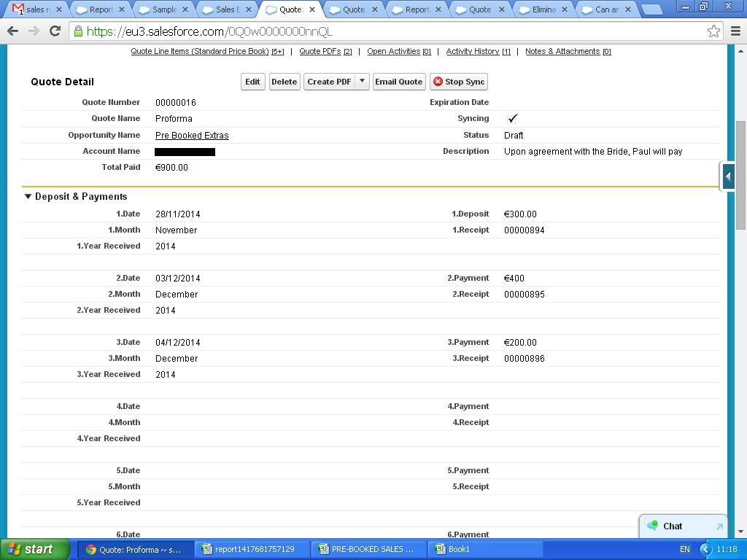Image resolution: width=747 pixels, height=560 pixels.
Task: Collapse the Deposit & Payments section
Action: (28, 196)
